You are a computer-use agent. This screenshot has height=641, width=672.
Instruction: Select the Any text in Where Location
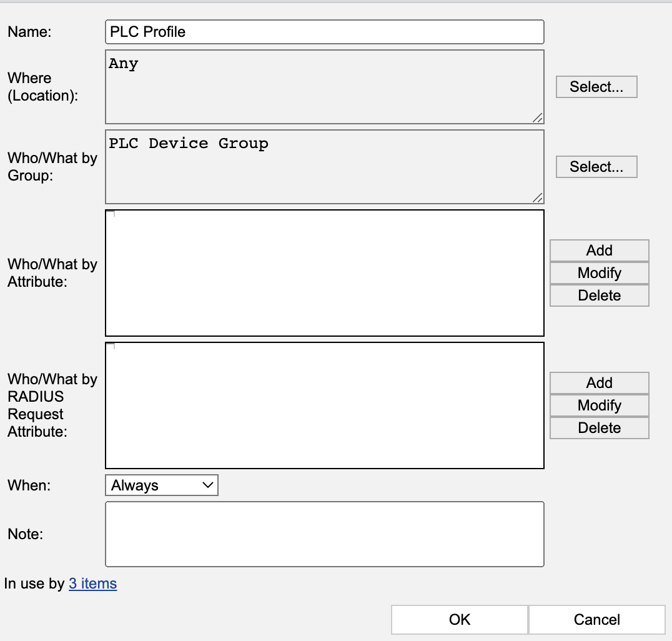(122, 63)
